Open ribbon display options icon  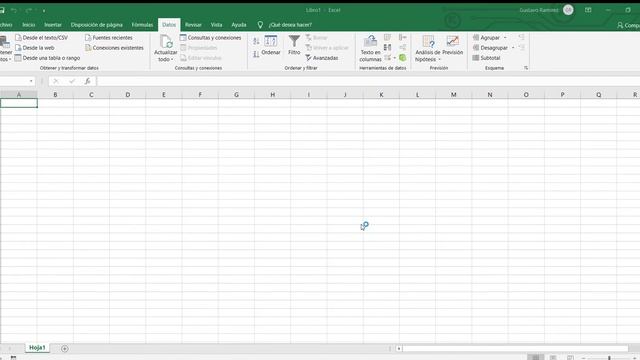tap(588, 10)
